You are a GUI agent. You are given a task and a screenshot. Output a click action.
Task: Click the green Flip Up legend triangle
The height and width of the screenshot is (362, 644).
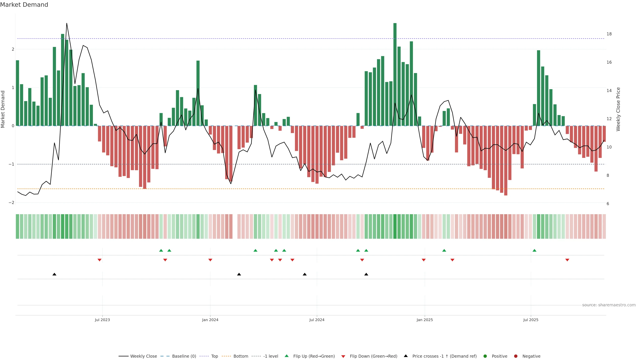[286, 356]
